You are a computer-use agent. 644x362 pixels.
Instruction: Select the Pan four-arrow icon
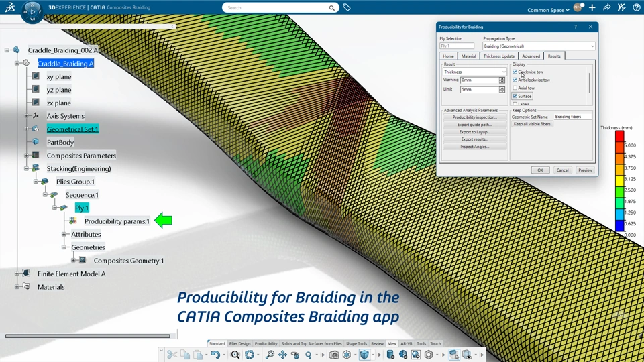(282, 354)
